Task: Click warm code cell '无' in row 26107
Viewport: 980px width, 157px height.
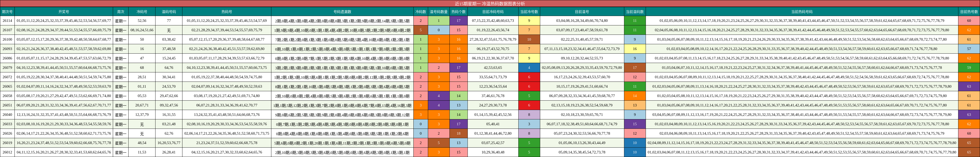Action: 168,30
